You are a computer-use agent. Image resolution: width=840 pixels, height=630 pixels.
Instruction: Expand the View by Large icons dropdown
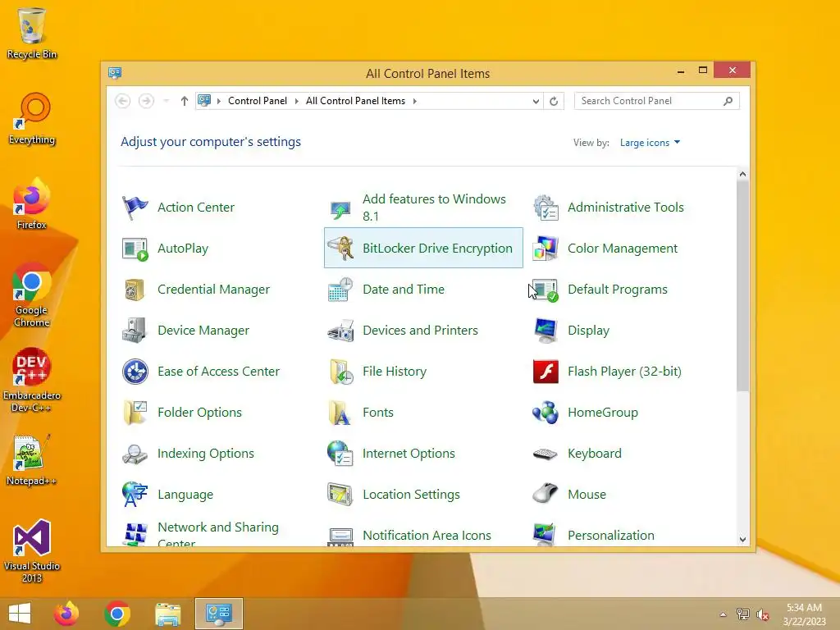click(x=650, y=143)
